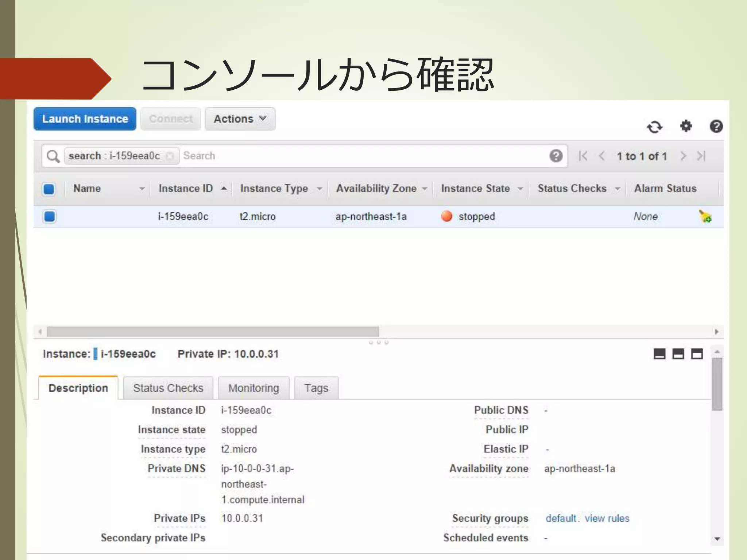Maximize the instance details pane
This screenshot has width=747, height=560.
pyautogui.click(x=697, y=354)
